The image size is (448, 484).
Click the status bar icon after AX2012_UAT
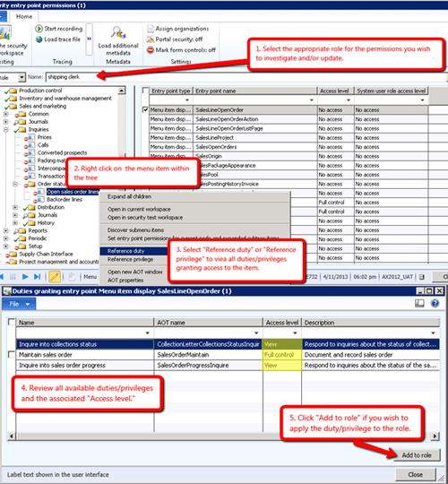coord(422,277)
